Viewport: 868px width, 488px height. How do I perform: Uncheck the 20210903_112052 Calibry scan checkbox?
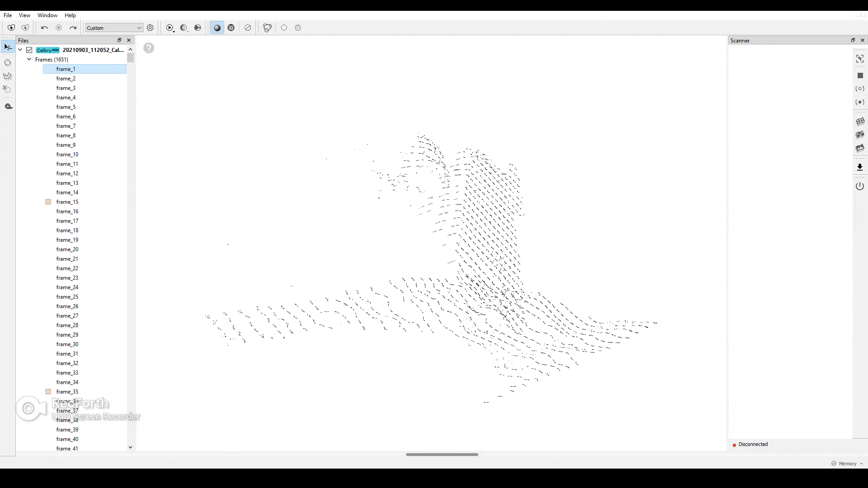point(29,50)
